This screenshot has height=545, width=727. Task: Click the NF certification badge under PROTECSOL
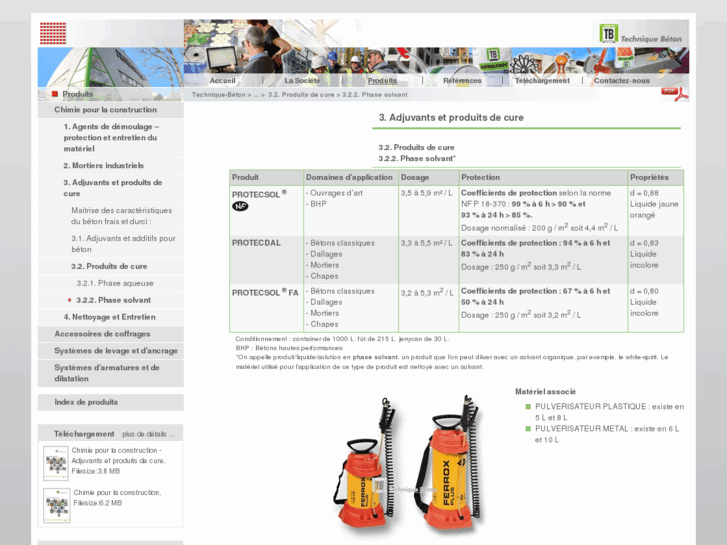tap(240, 206)
